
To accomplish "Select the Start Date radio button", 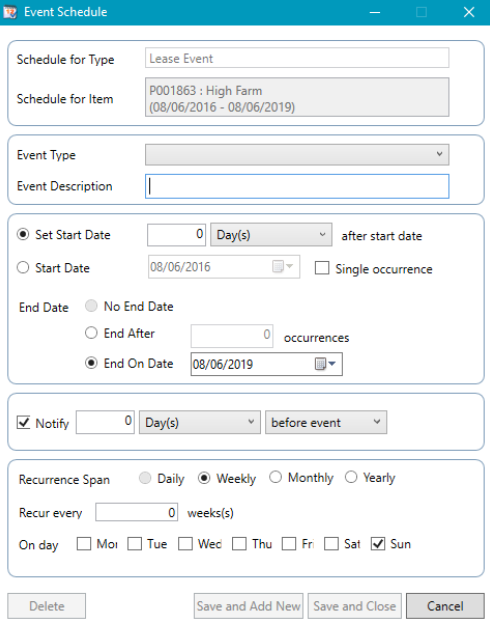I will click(x=23, y=267).
